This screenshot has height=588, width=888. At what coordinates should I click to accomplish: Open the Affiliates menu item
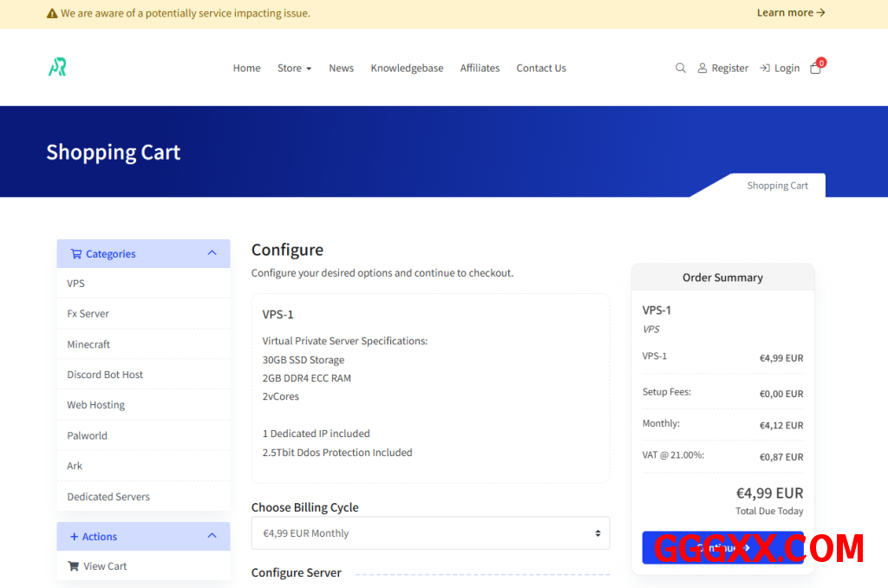click(x=480, y=69)
